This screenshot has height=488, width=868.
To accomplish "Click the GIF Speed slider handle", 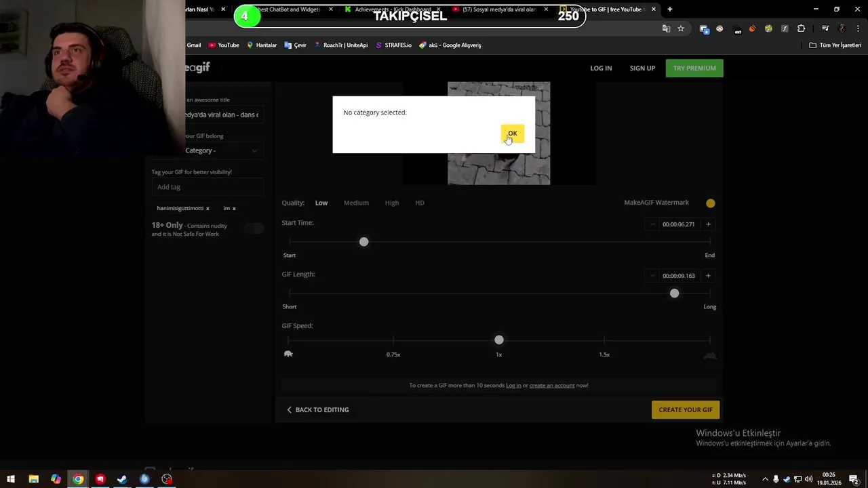I will point(499,340).
